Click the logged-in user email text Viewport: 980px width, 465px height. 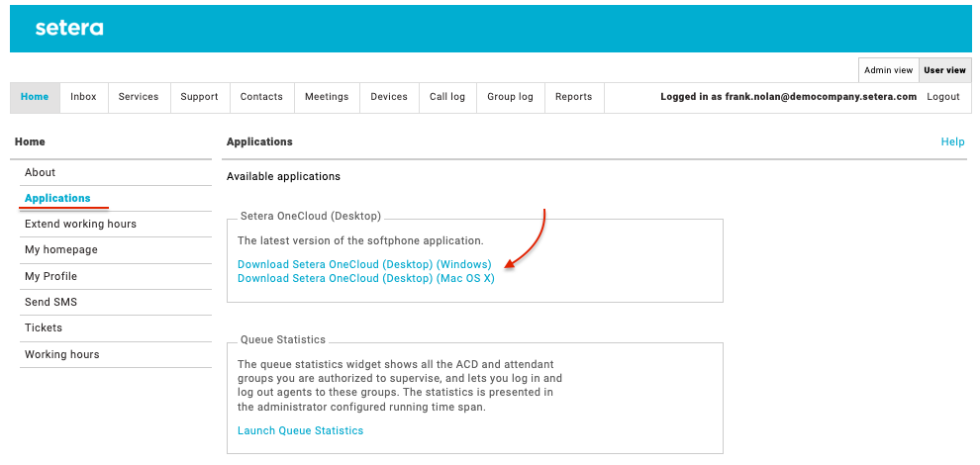click(x=821, y=97)
